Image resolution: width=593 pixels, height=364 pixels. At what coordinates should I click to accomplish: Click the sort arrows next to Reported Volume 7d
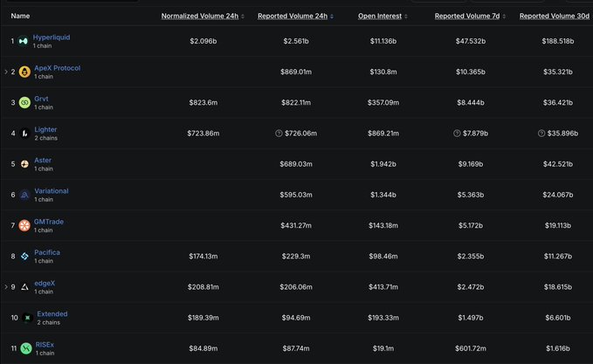504,17
